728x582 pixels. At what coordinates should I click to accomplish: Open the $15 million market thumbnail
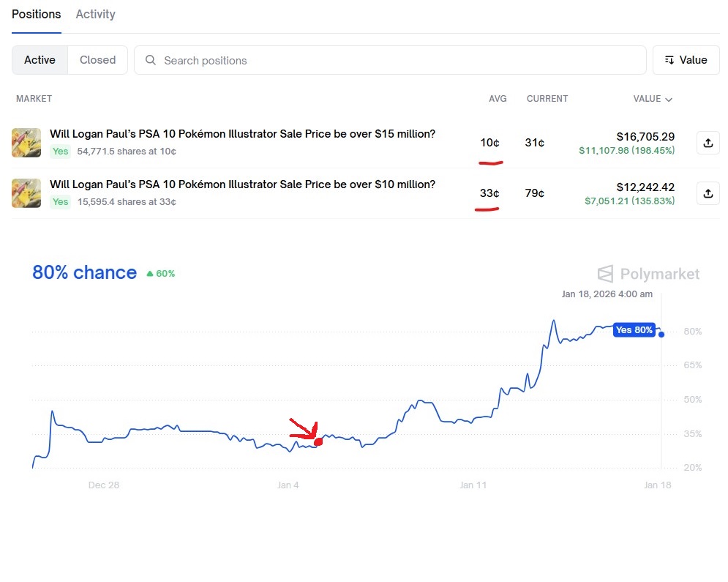pyautogui.click(x=26, y=143)
